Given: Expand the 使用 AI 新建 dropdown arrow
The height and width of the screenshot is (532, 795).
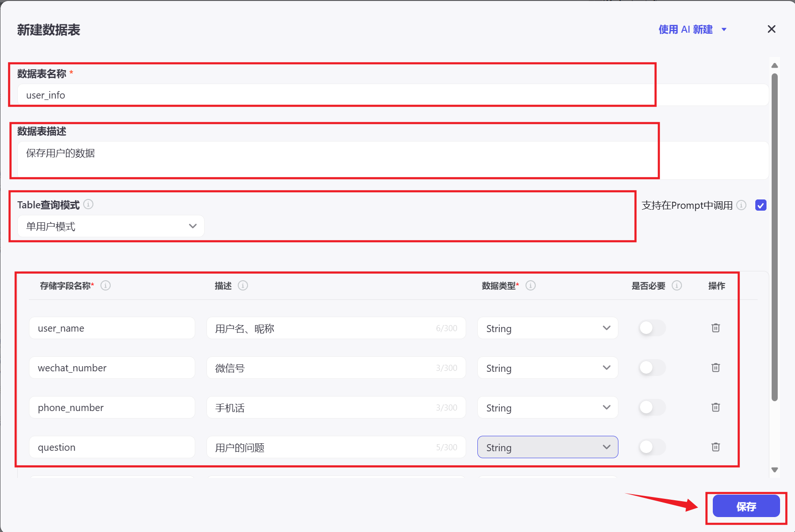Looking at the screenshot, I should [x=724, y=29].
